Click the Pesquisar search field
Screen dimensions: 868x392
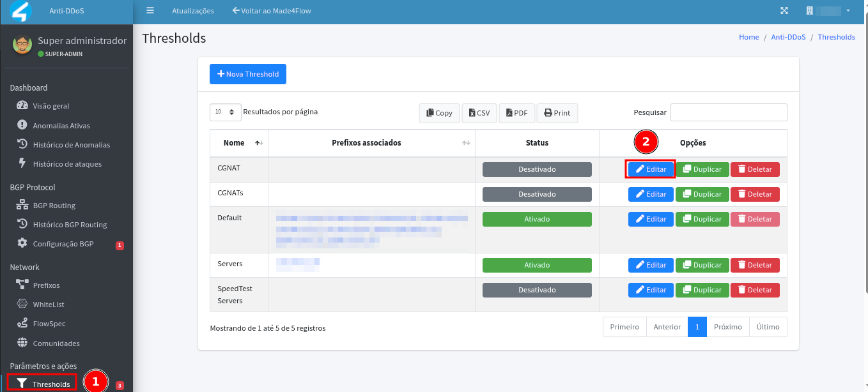click(x=729, y=112)
